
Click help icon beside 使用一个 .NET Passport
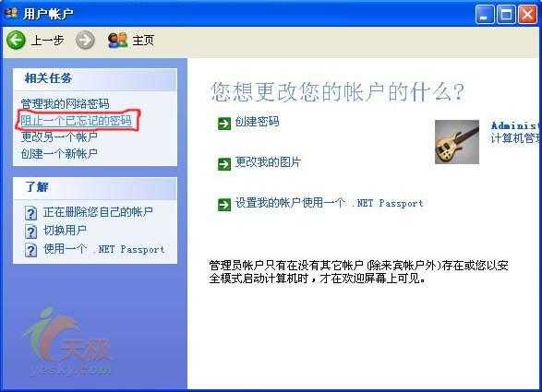pyautogui.click(x=30, y=250)
